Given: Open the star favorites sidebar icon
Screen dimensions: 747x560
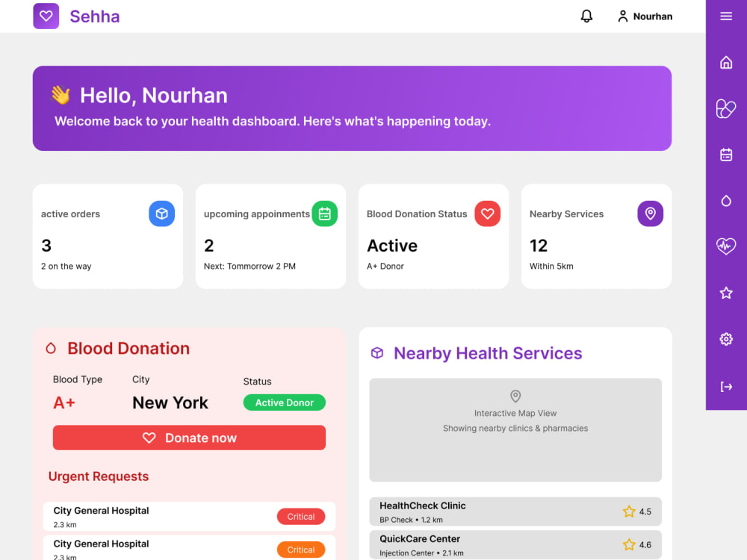Looking at the screenshot, I should tap(725, 293).
